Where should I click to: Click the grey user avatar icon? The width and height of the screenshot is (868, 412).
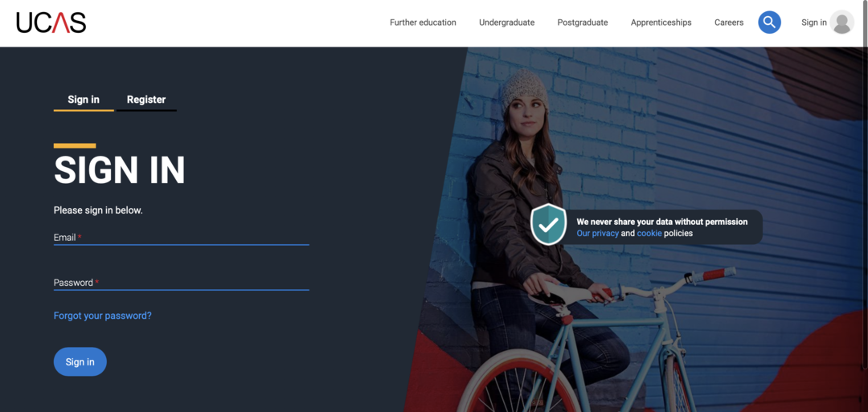[842, 22]
